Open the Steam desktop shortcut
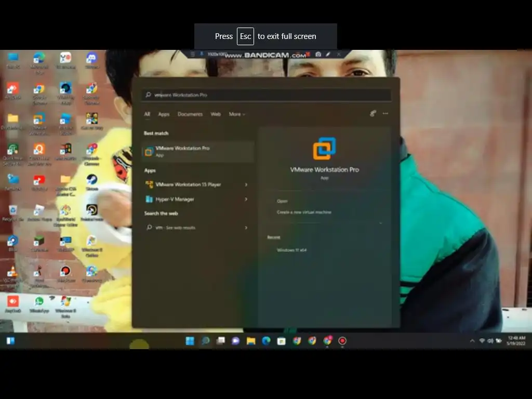Image resolution: width=532 pixels, height=399 pixels. click(92, 182)
